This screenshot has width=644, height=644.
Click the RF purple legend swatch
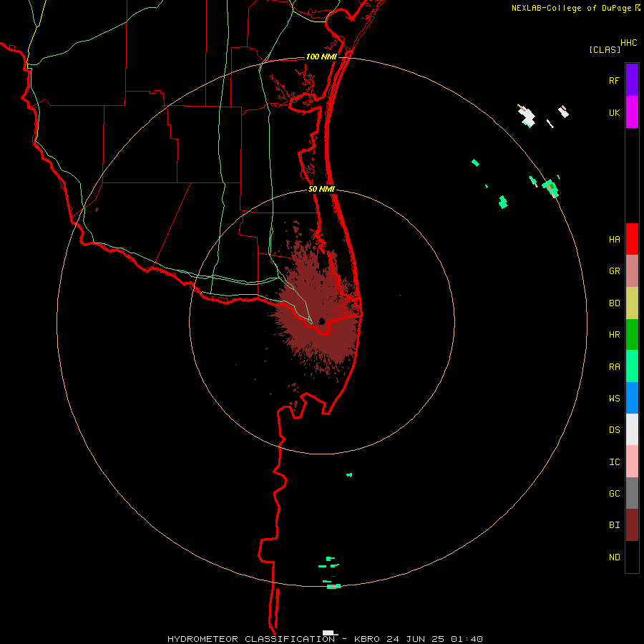632,80
